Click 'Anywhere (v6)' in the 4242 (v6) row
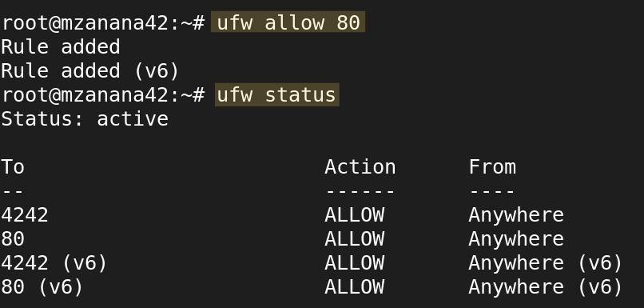644x308 pixels. coord(546,262)
